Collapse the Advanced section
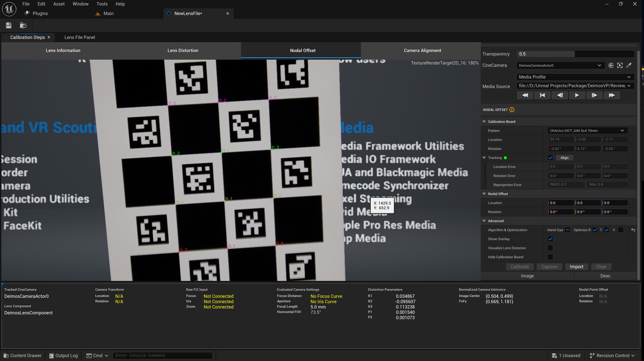This screenshot has height=361, width=644. (x=484, y=221)
